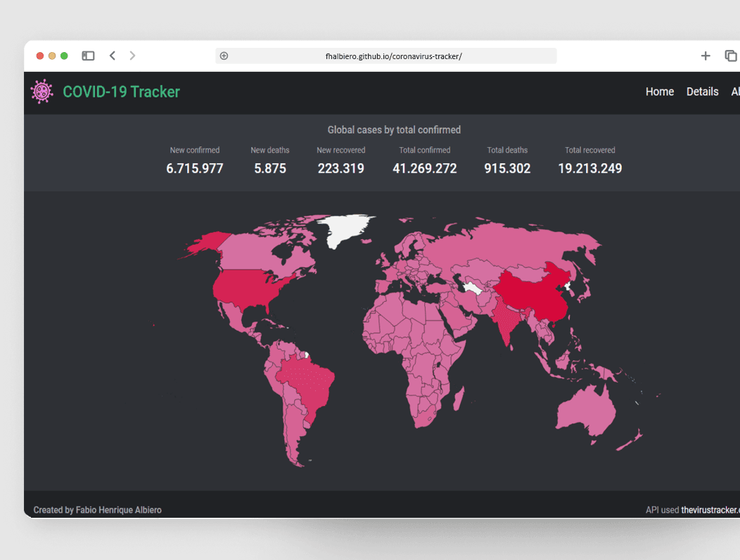Viewport: 740px width, 560px height.
Task: Open the Details page
Action: pyautogui.click(x=702, y=91)
